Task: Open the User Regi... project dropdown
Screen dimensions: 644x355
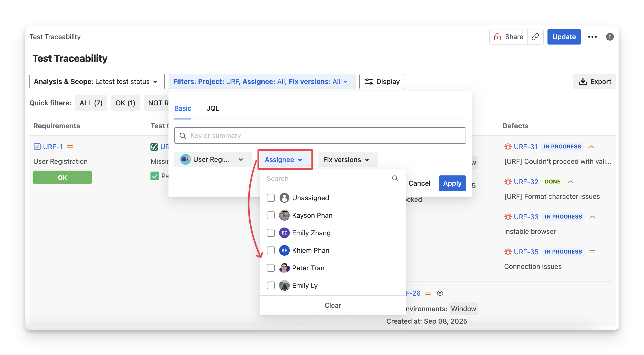Action: pos(213,160)
